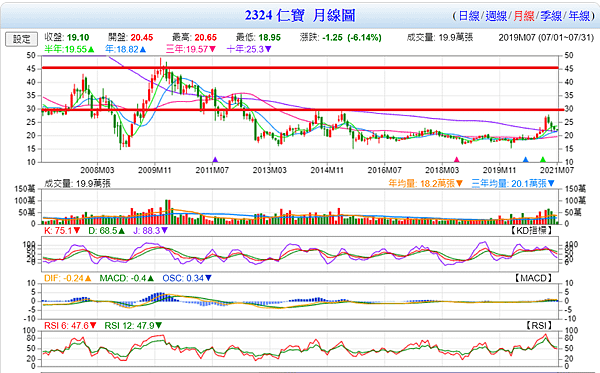Click the 成交量 19.9萬張 header value
The image size is (600, 373).
tap(440, 37)
